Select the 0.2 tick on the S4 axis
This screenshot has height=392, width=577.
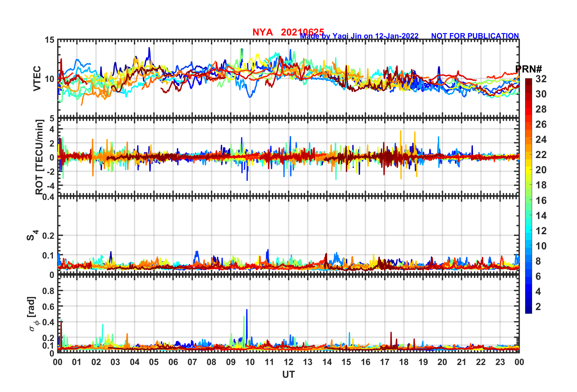click(49, 236)
